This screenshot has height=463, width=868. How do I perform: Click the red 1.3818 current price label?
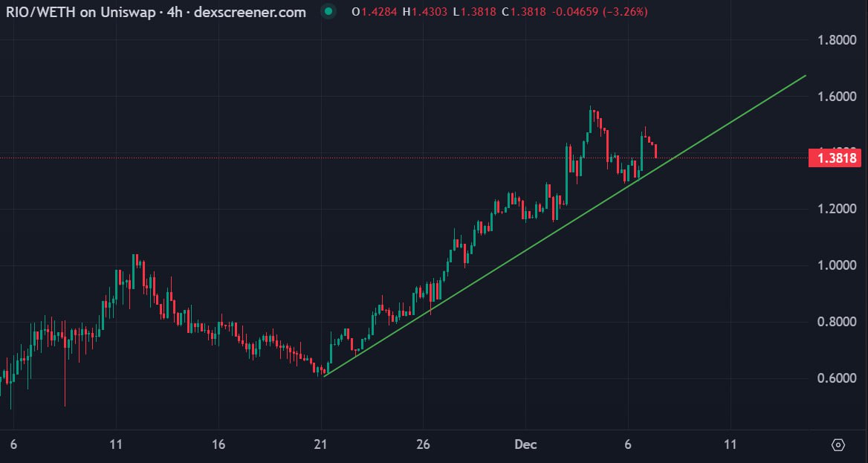pyautogui.click(x=835, y=158)
